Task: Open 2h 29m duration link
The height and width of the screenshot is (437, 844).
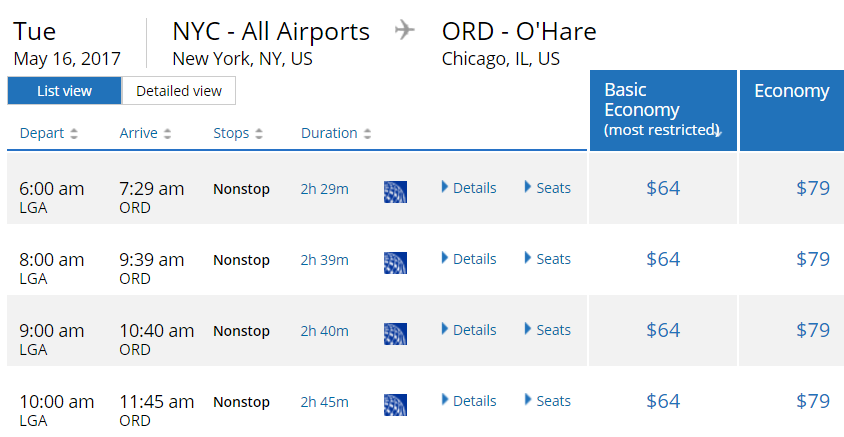Action: point(325,189)
